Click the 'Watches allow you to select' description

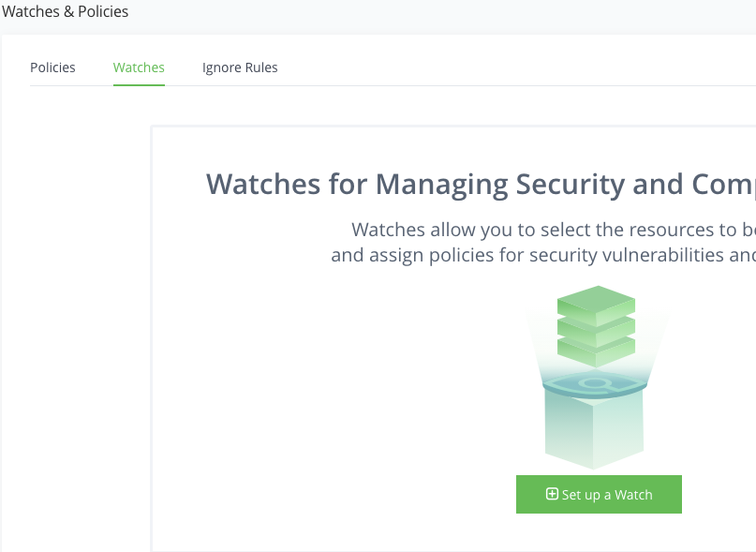pyautogui.click(x=553, y=230)
